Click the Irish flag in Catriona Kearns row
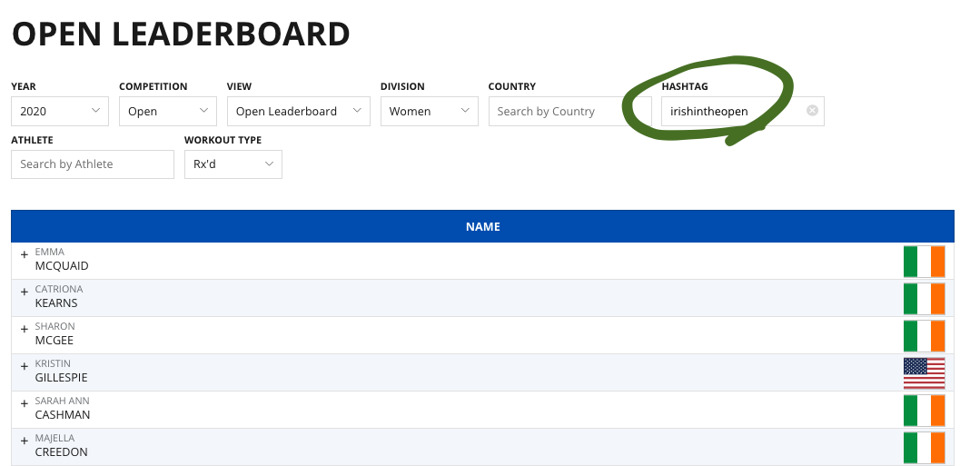Image resolution: width=980 pixels, height=466 pixels. point(924,299)
